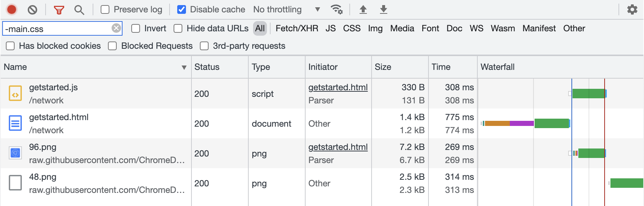Image resolution: width=644 pixels, height=206 pixels.
Task: Check Has blocked cookies
Action: pos(10,46)
